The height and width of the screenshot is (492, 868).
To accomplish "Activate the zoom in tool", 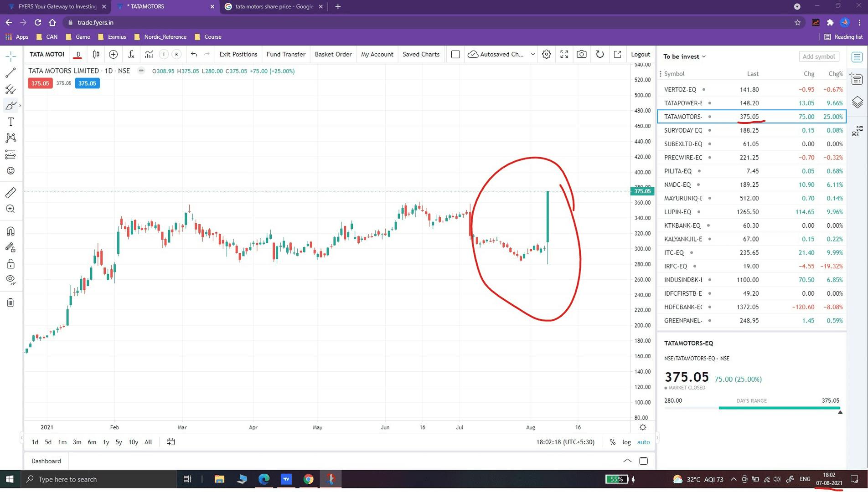I will pyautogui.click(x=10, y=209).
